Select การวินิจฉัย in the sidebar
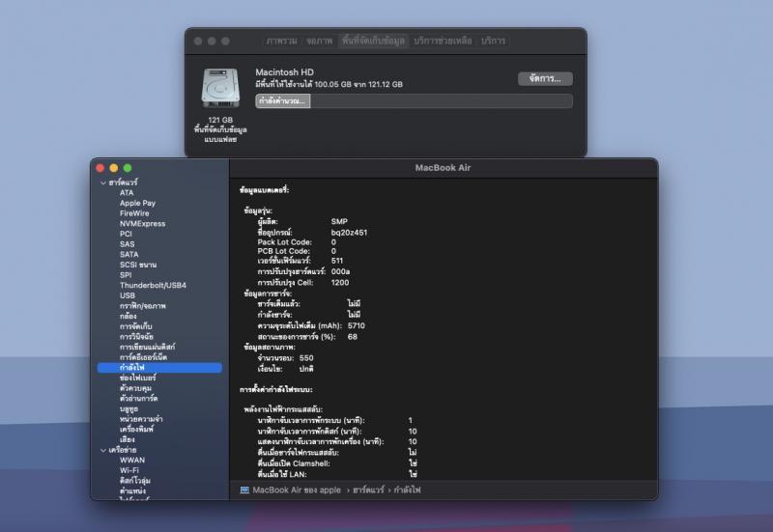This screenshot has height=532, width=773. coord(136,337)
